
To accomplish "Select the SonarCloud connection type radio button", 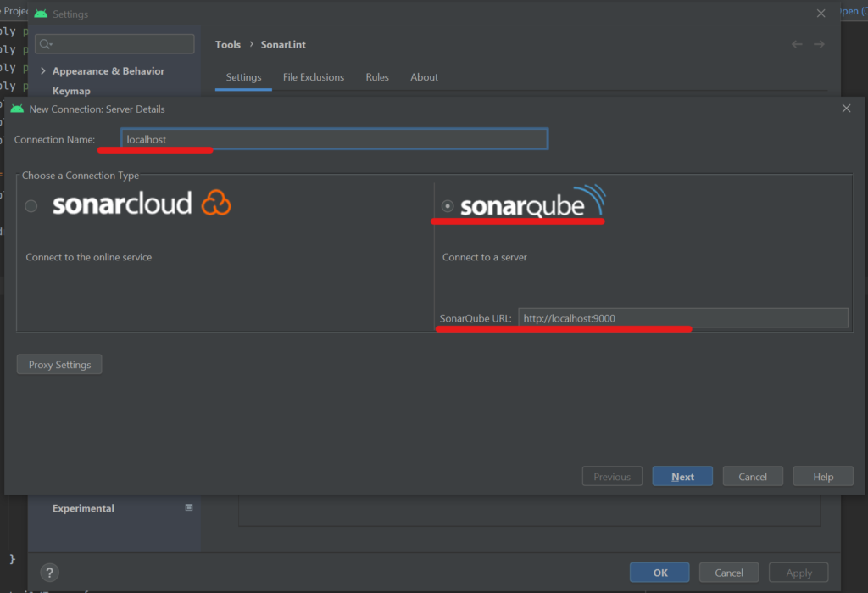I will 31,206.
